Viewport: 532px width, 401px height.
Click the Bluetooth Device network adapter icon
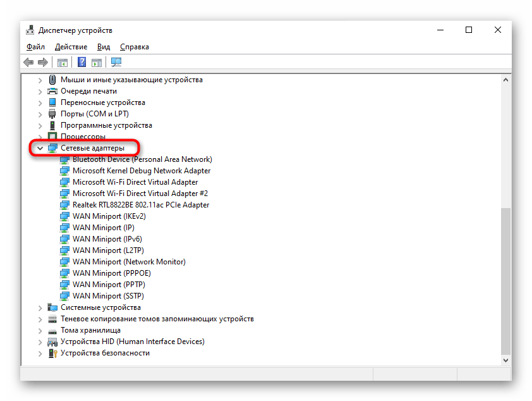click(x=65, y=159)
